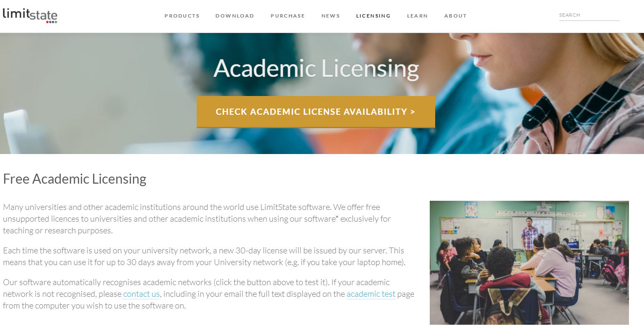Go to the Purchase page
This screenshot has height=326, width=644.
(x=288, y=16)
